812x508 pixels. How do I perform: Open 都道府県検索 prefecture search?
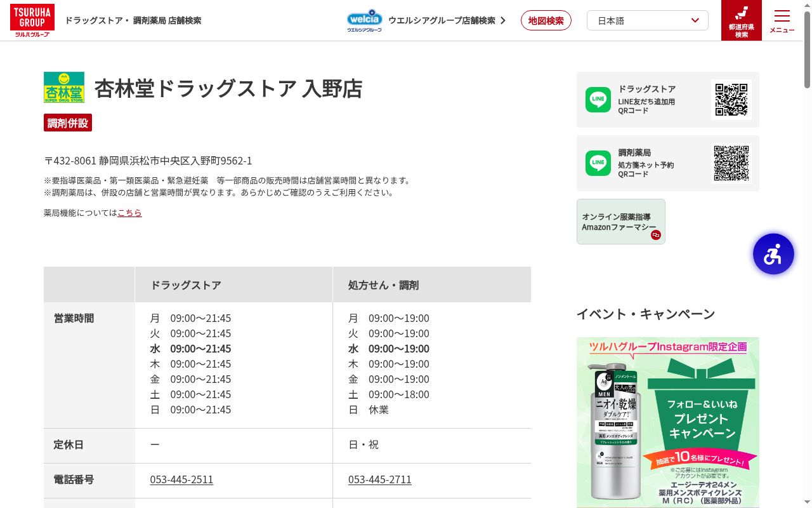[x=742, y=20]
